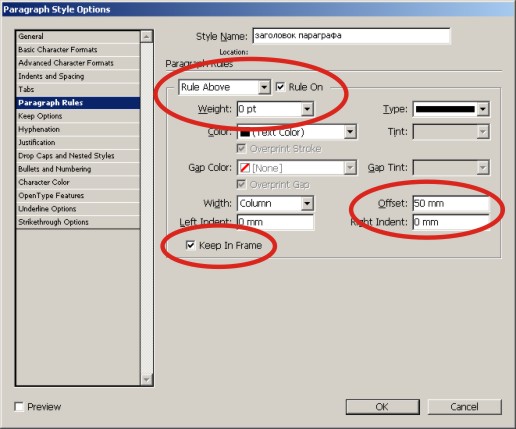516x429 pixels.
Task: Click the Left Indent field
Action: 275,222
